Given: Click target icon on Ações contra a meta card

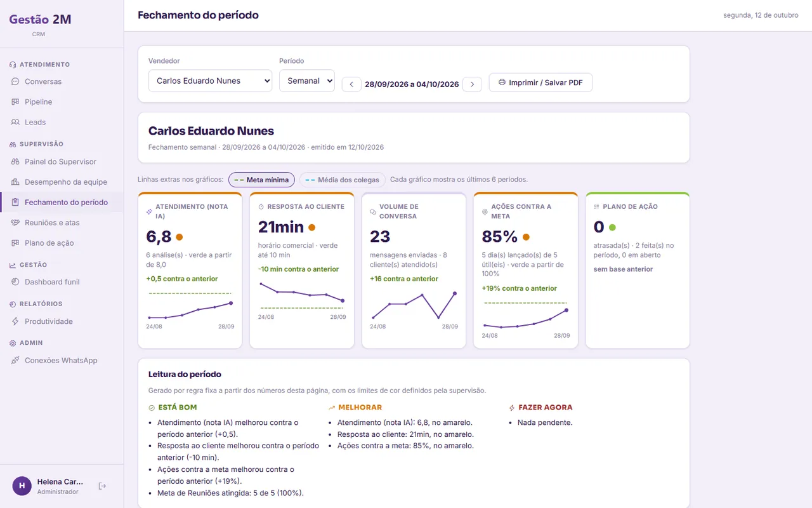Looking at the screenshot, I should 485,211.
